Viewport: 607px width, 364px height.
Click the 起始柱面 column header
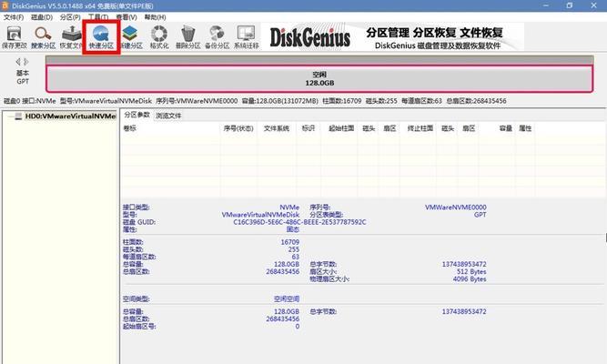pos(341,128)
